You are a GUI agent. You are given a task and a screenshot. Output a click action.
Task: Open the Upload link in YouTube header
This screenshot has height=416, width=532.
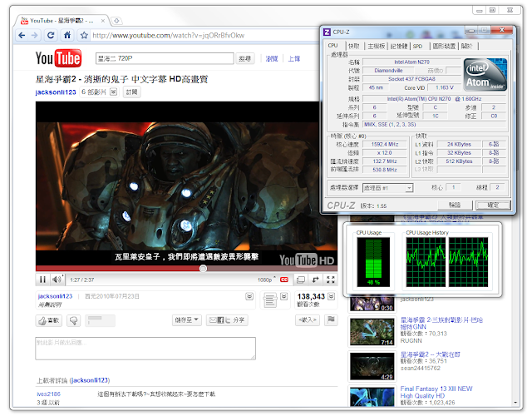point(293,59)
